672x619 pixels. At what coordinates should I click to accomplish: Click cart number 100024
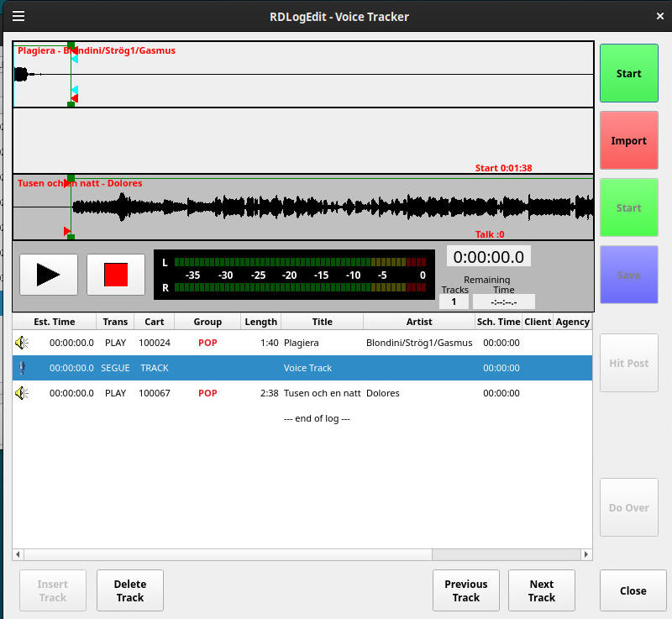(155, 343)
